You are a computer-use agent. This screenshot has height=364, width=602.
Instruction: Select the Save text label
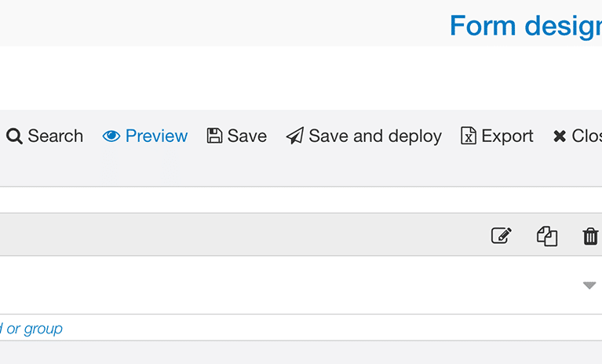click(x=247, y=136)
